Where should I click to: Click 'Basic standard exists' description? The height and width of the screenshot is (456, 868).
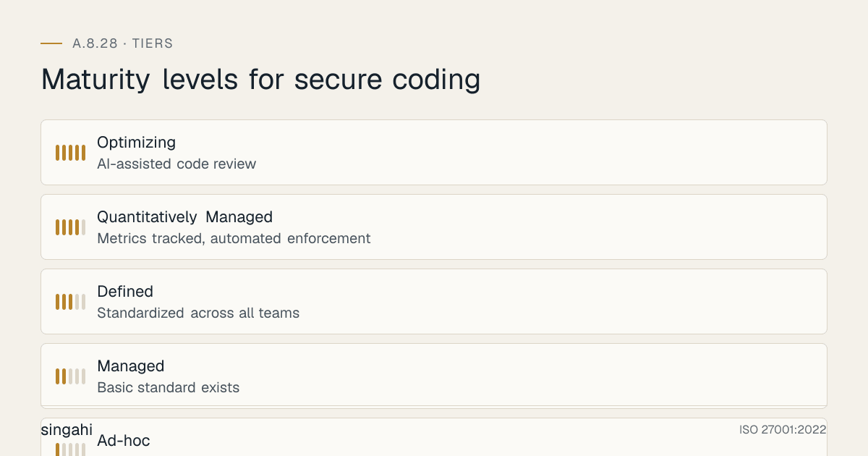[168, 387]
